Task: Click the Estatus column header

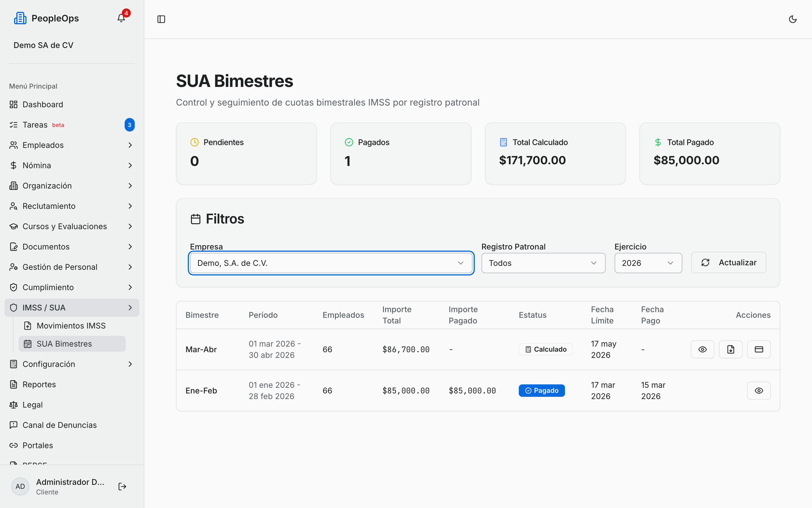Action: (x=533, y=315)
